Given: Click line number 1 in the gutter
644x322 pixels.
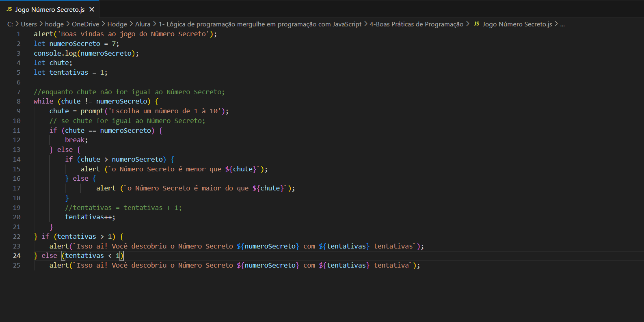Looking at the screenshot, I should 18,34.
